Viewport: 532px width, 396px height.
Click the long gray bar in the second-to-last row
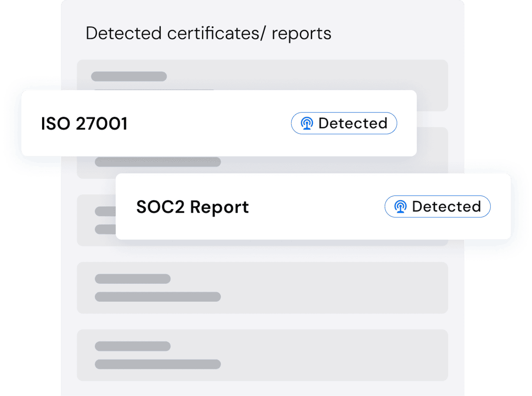(x=157, y=297)
